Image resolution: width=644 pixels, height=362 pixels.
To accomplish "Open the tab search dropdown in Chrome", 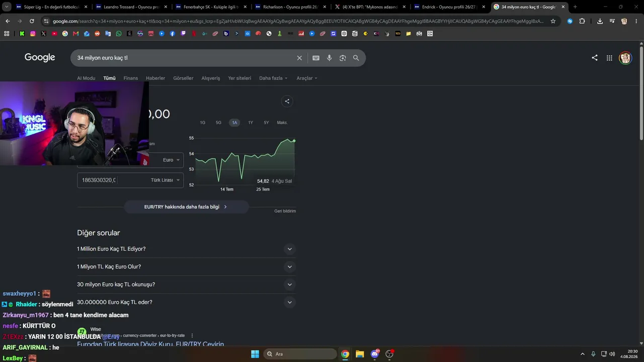I will point(7,7).
